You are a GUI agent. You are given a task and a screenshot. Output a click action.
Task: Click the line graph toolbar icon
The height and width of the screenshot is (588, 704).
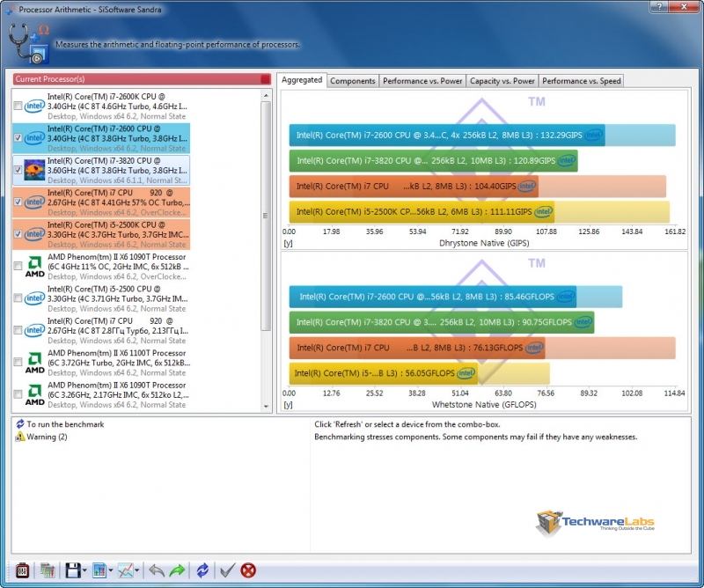pyautogui.click(x=125, y=570)
